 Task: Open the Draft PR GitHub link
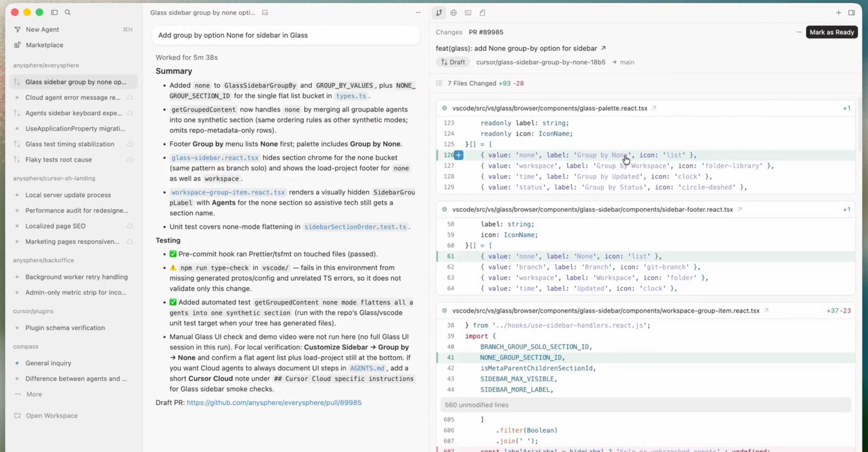(x=274, y=402)
